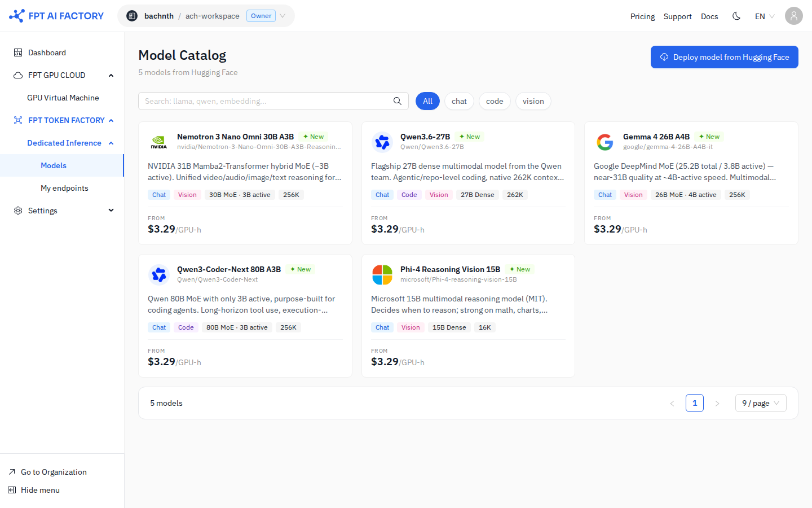Viewport: 812px width, 508px height.
Task: Click the Qwen logo on Qwen3-Coder-Next card
Action: click(159, 275)
